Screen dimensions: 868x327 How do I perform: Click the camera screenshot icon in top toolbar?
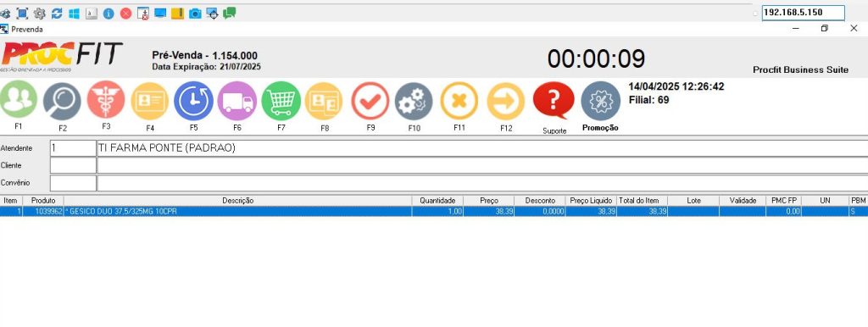[x=195, y=14]
